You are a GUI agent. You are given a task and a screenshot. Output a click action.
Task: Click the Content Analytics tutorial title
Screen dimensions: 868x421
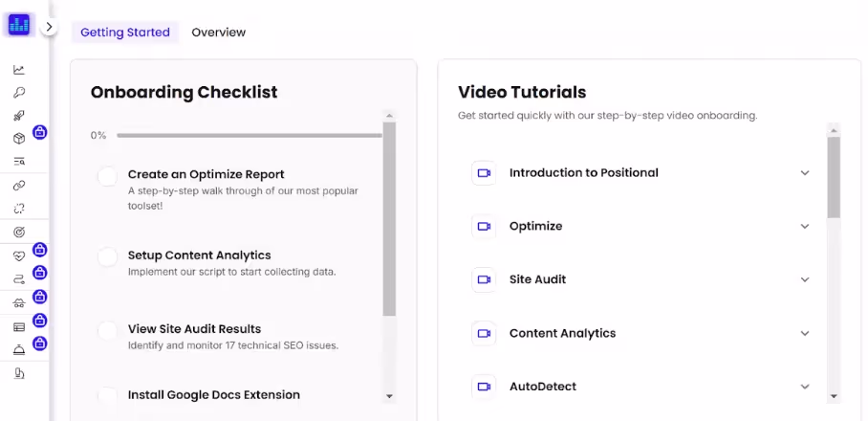click(562, 334)
